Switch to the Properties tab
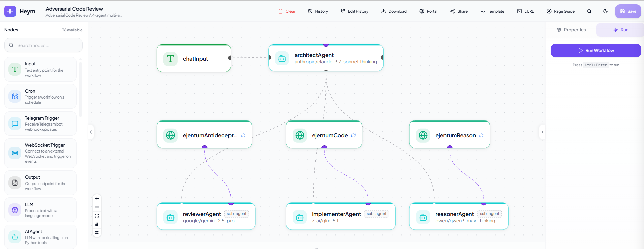The height and width of the screenshot is (249, 644). [x=571, y=30]
